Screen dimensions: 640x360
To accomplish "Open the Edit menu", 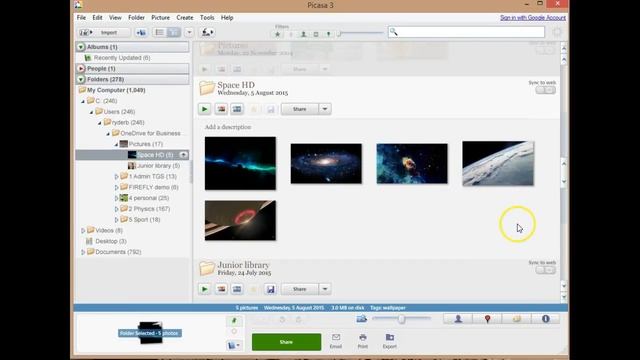I will click(x=97, y=18).
